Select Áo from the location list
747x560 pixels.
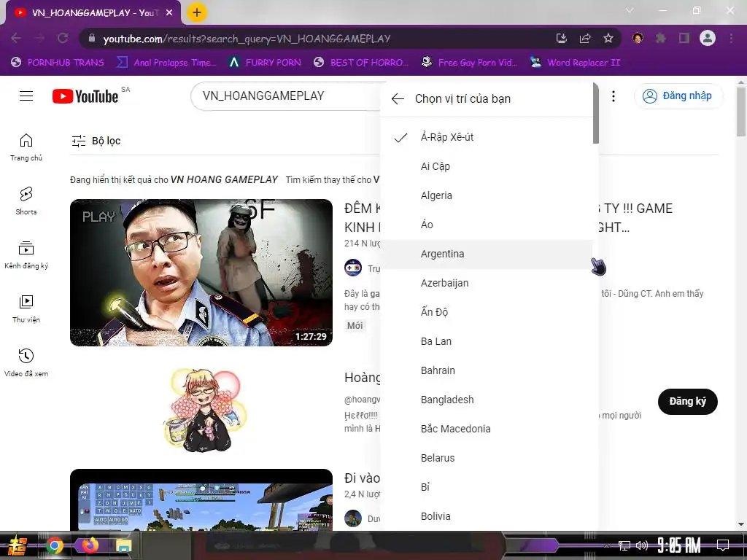(x=487, y=225)
